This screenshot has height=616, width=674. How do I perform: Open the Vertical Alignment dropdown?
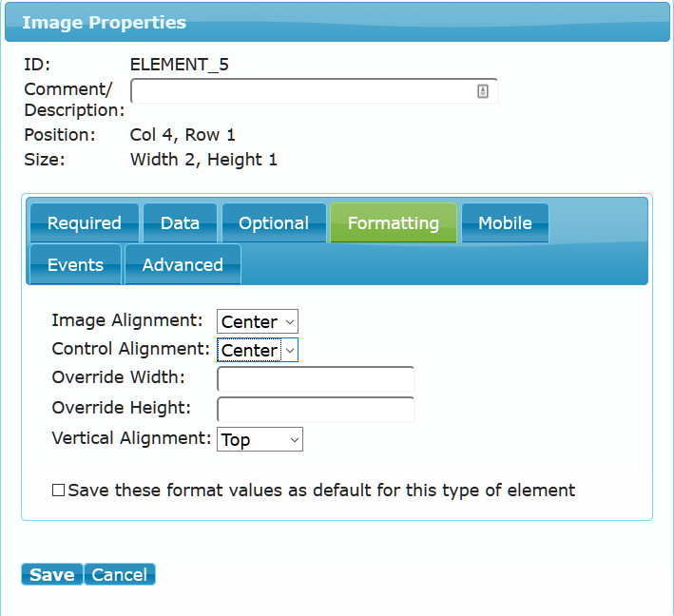coord(260,439)
